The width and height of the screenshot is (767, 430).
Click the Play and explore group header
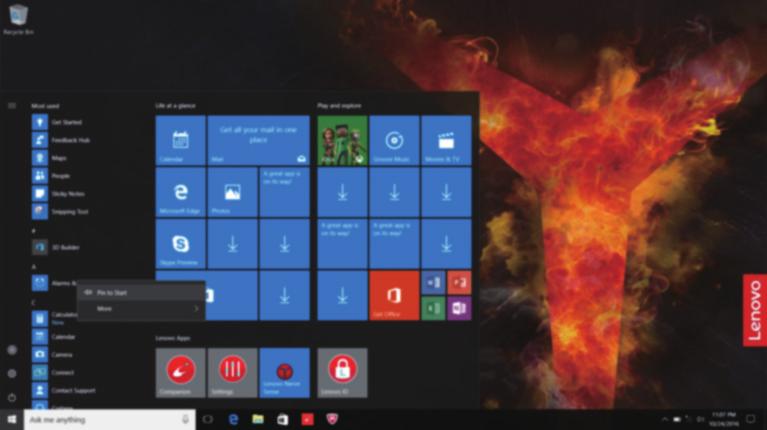tap(339, 106)
